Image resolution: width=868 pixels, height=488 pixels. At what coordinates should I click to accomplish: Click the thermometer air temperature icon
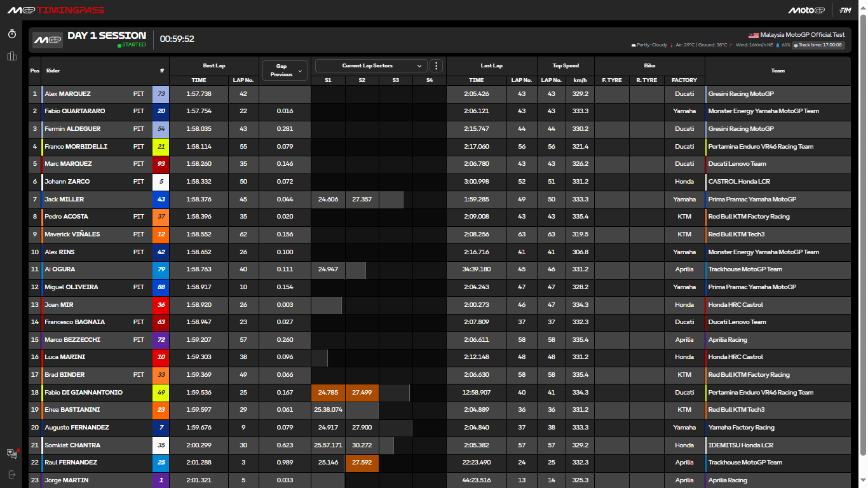(x=671, y=45)
